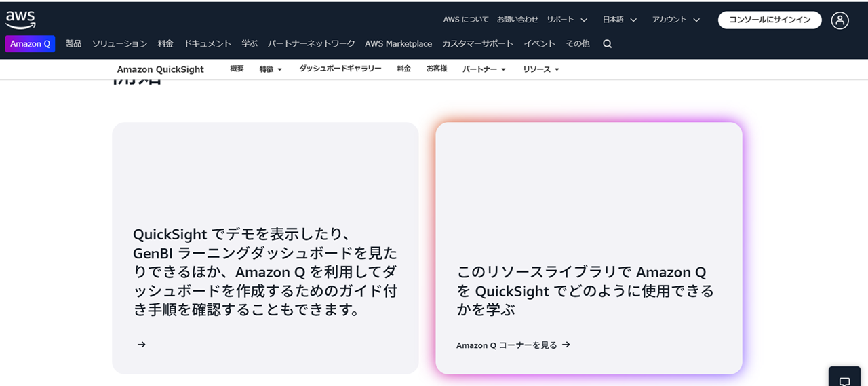The image size is (868, 386).
Task: Click the AWS logo
Action: (20, 20)
